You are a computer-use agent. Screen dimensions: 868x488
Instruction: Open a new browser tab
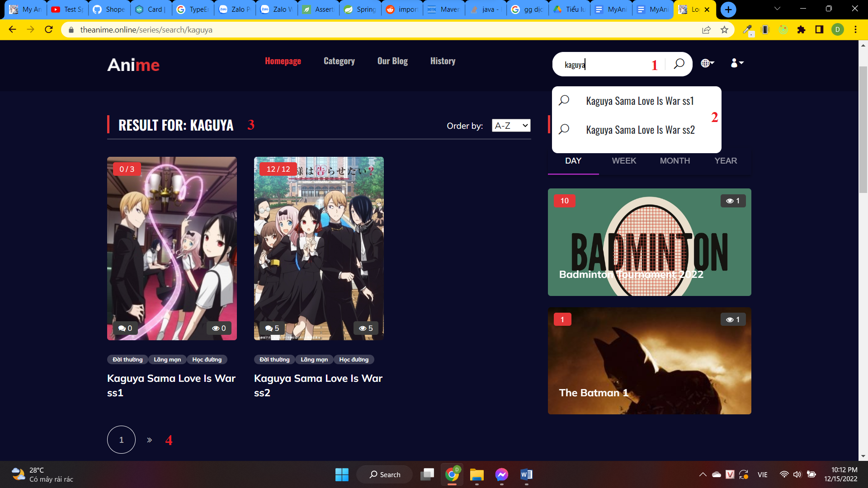click(728, 9)
